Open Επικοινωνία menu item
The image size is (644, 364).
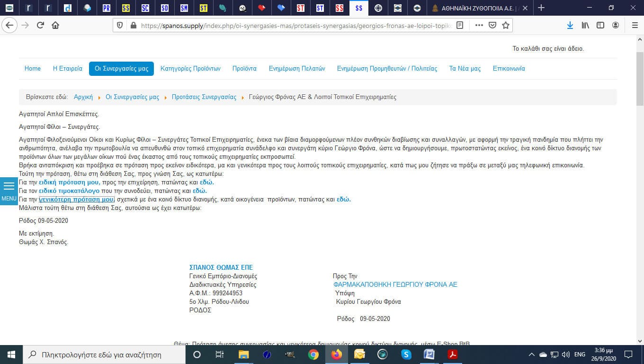(x=509, y=68)
